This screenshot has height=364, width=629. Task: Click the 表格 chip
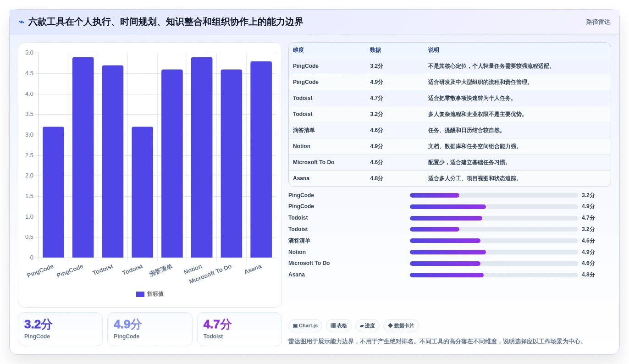[x=339, y=326]
